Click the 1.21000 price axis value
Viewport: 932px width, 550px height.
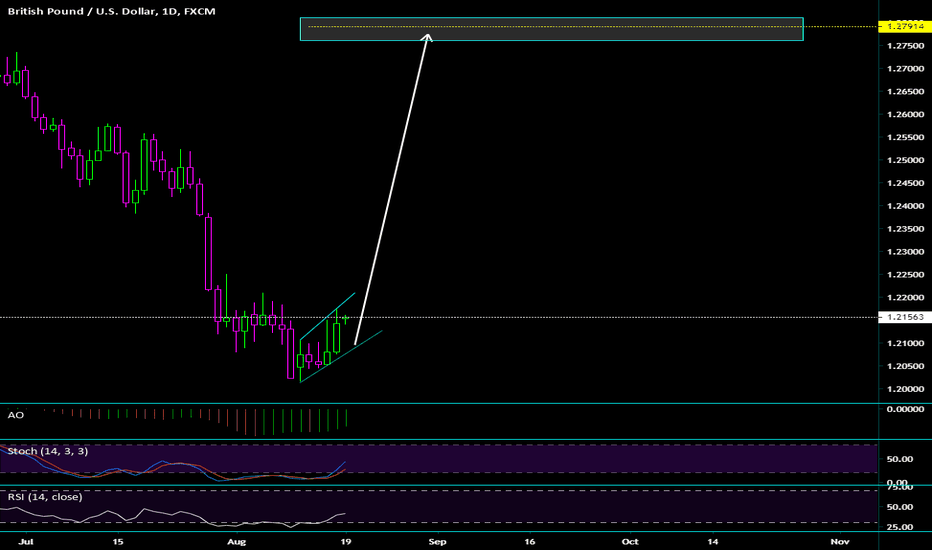(x=905, y=344)
